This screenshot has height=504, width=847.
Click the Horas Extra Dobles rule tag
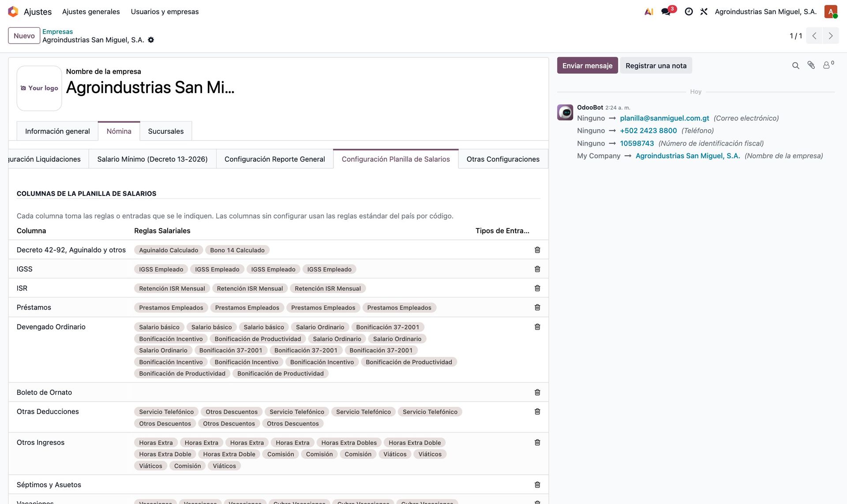(x=349, y=443)
